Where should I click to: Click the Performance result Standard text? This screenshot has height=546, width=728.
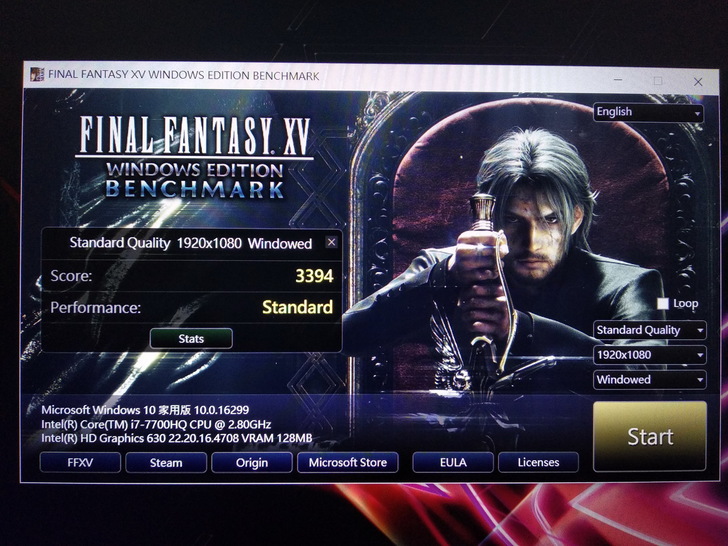click(x=298, y=307)
